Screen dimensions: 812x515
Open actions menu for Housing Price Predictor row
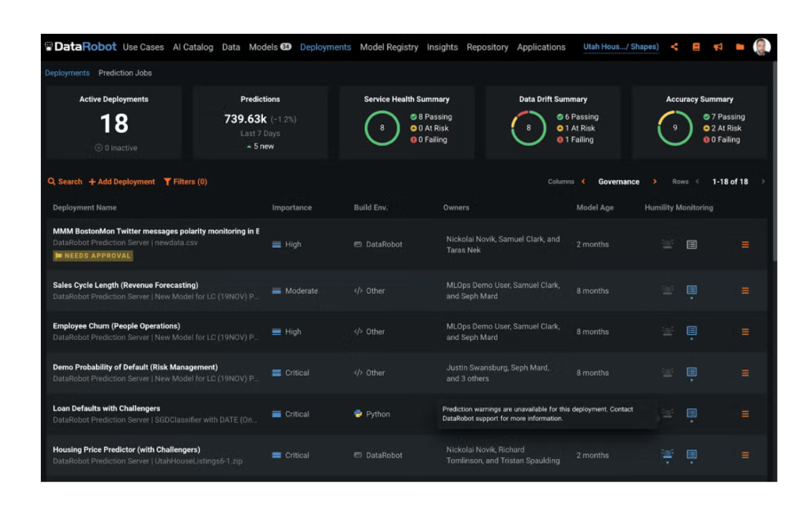[x=745, y=455]
